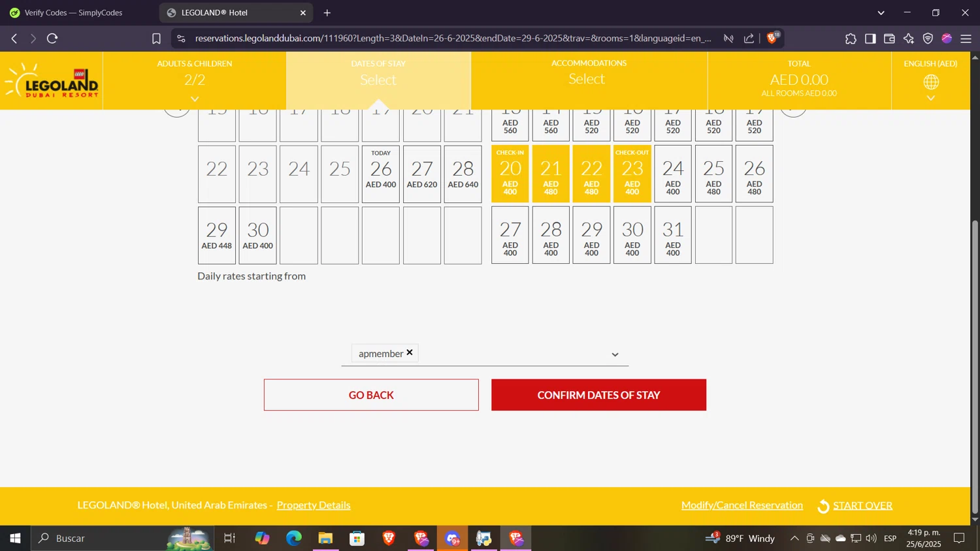980x551 pixels.
Task: Open the browser extensions puzzle icon
Action: pyautogui.click(x=851, y=39)
